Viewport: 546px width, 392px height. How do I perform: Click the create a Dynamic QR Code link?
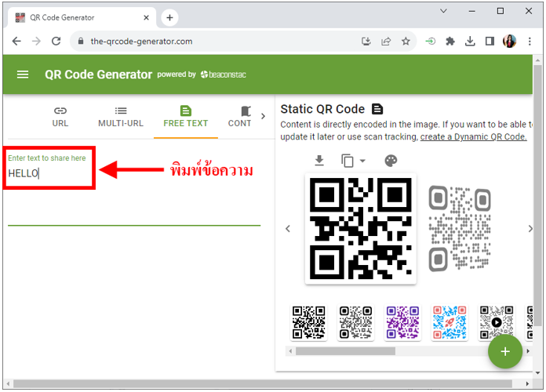coord(473,137)
